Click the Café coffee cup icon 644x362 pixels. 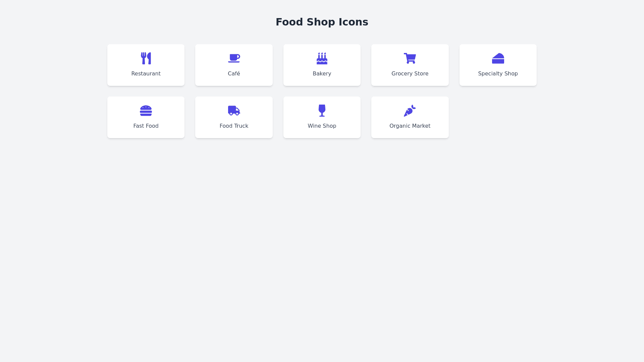pyautogui.click(x=234, y=58)
